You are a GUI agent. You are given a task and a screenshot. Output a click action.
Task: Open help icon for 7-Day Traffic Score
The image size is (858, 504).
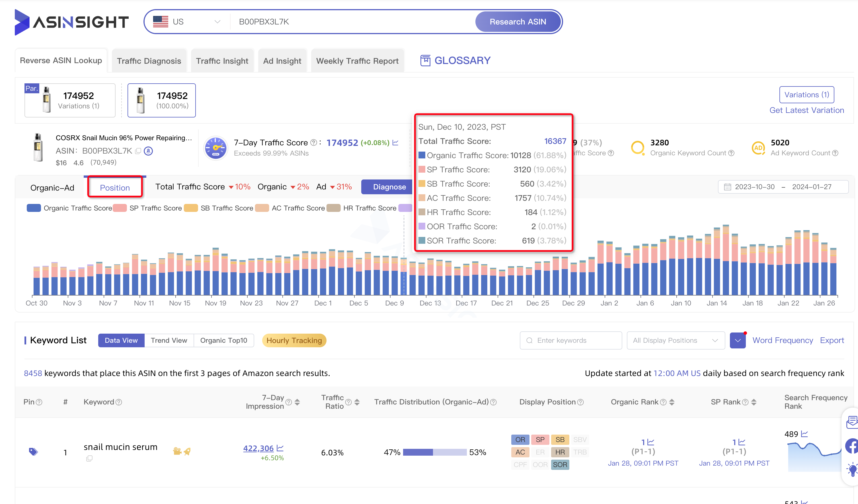[314, 143]
